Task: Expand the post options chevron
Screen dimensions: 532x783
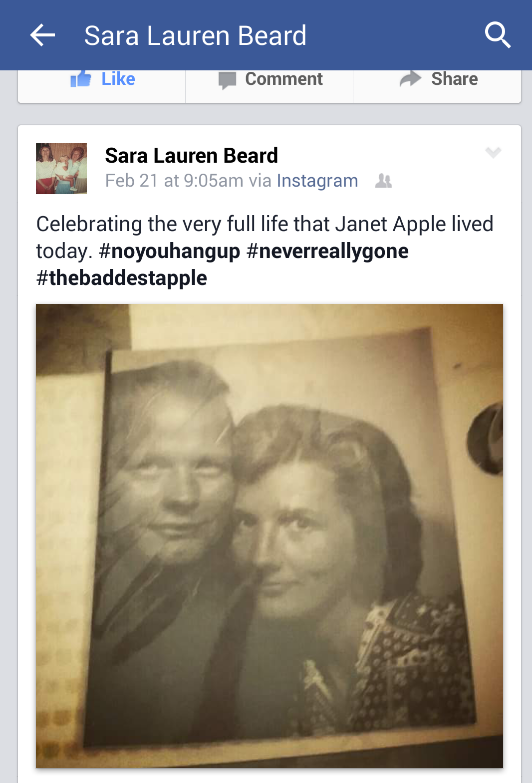Action: (493, 152)
